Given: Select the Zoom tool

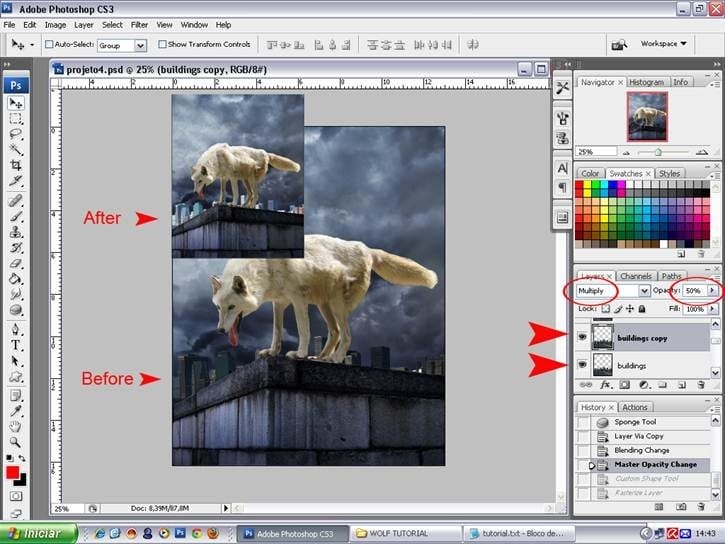Looking at the screenshot, I should [16, 442].
